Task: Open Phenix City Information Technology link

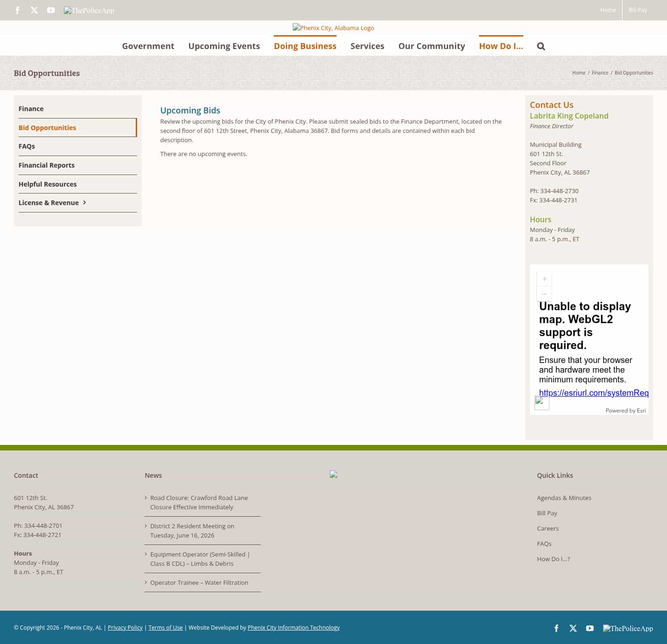Action: (x=294, y=628)
